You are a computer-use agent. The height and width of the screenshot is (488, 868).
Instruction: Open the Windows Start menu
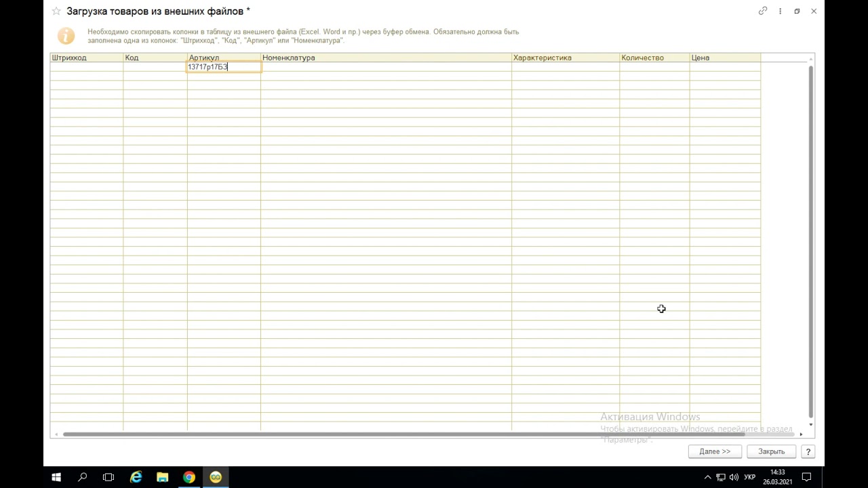tap(56, 477)
